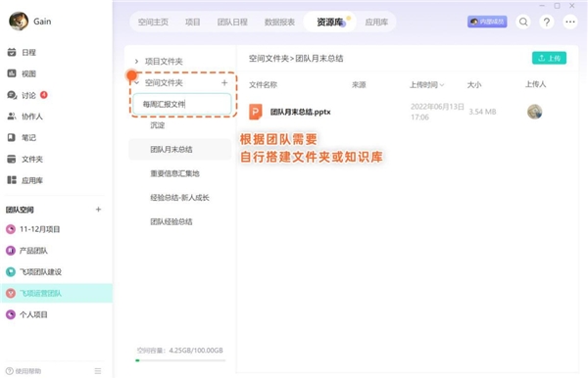Open the 11-12月项目 space icon
This screenshot has height=379, width=588.
click(x=11, y=229)
